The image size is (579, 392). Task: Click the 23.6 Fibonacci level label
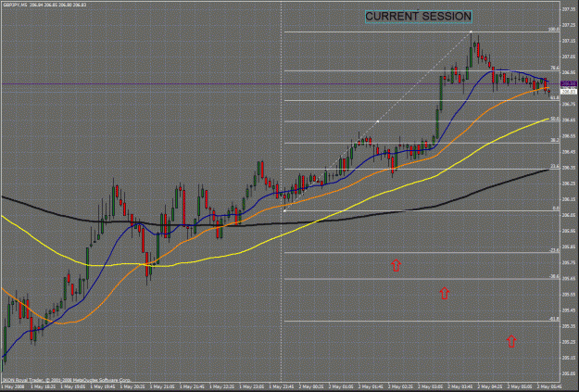555,167
